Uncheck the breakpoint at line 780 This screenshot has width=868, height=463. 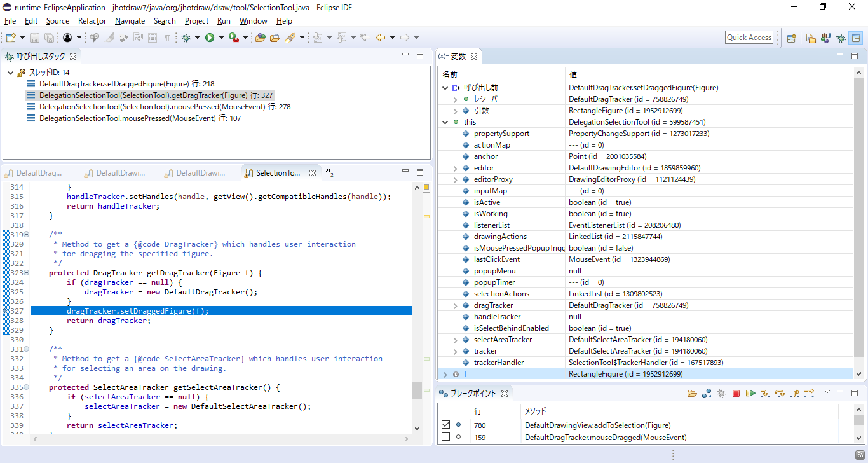pyautogui.click(x=445, y=425)
